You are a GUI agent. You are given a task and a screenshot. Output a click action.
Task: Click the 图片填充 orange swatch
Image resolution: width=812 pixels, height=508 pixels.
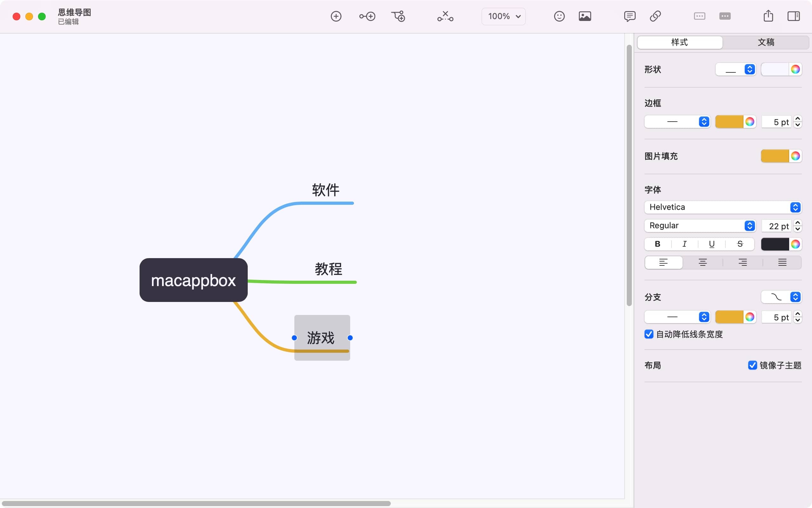pos(775,156)
